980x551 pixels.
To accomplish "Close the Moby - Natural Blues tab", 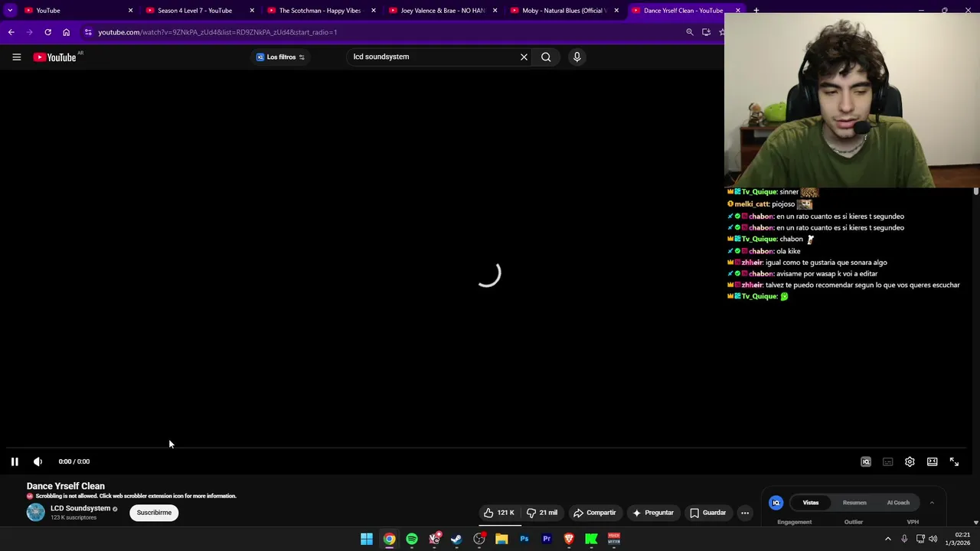I will pos(616,10).
